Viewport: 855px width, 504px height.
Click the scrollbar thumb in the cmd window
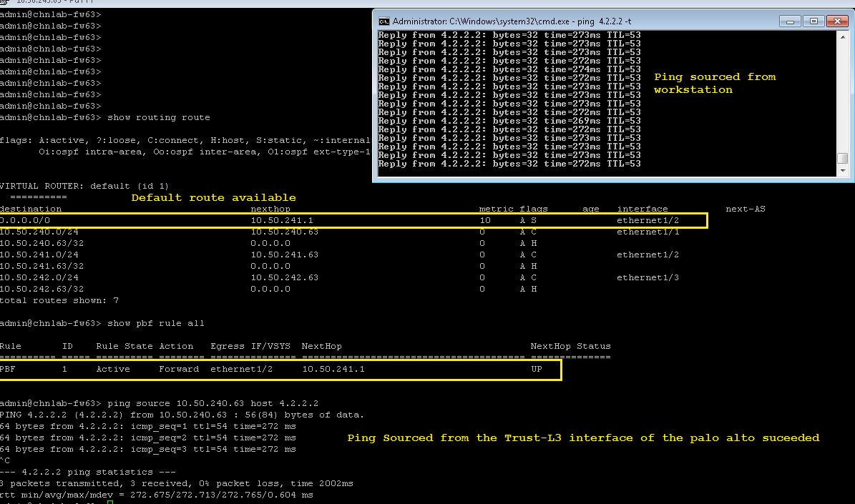point(843,158)
